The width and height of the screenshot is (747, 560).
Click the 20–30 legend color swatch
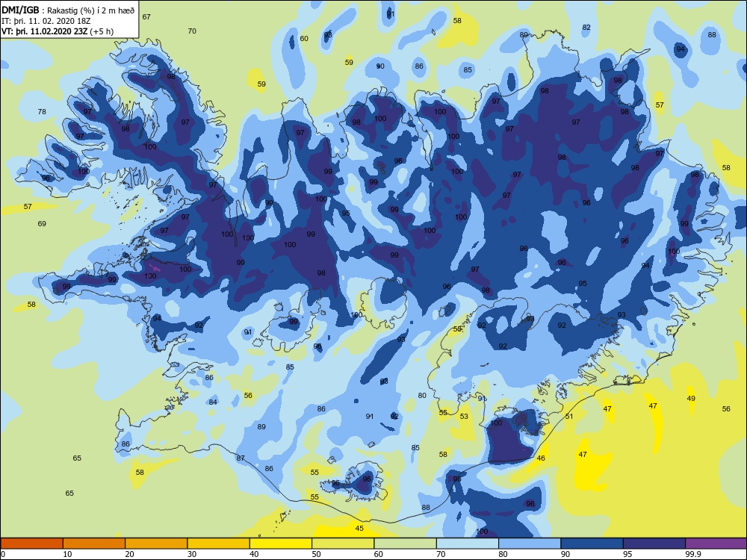coord(156,544)
